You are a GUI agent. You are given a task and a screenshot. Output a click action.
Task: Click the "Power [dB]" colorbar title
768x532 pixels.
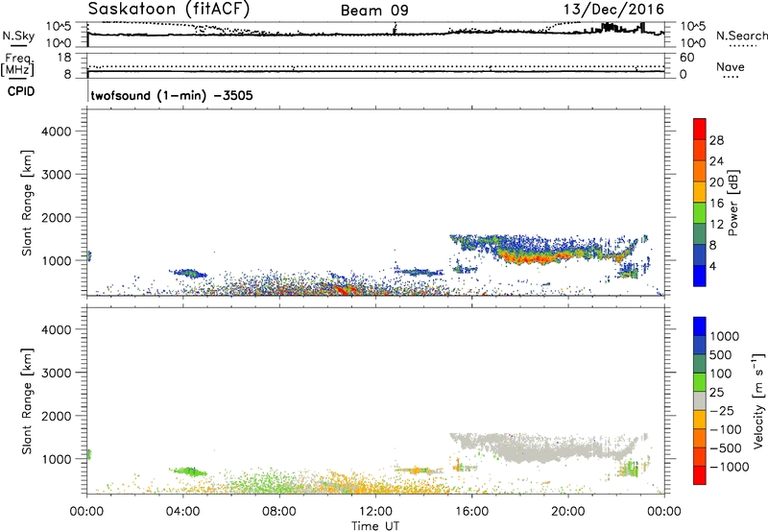(x=733, y=203)
